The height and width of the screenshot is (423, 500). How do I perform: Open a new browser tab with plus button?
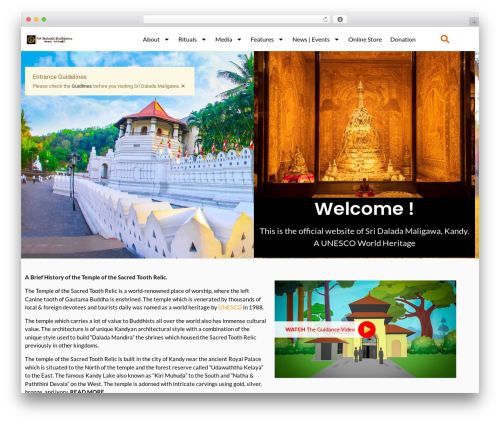(x=474, y=22)
